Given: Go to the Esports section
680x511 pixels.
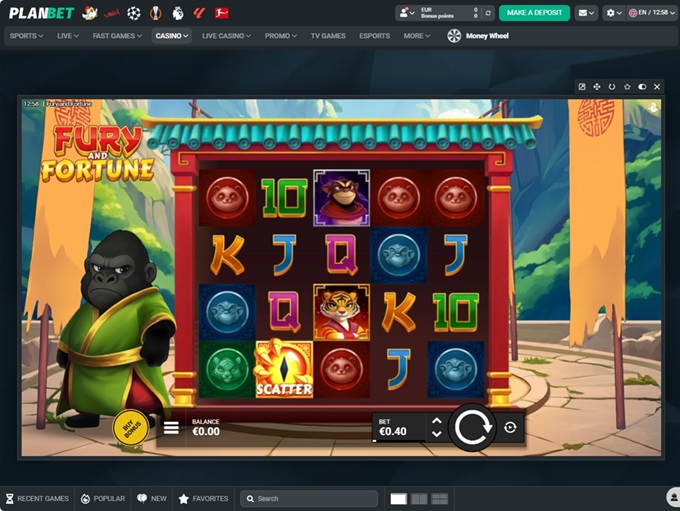Looking at the screenshot, I should point(375,36).
